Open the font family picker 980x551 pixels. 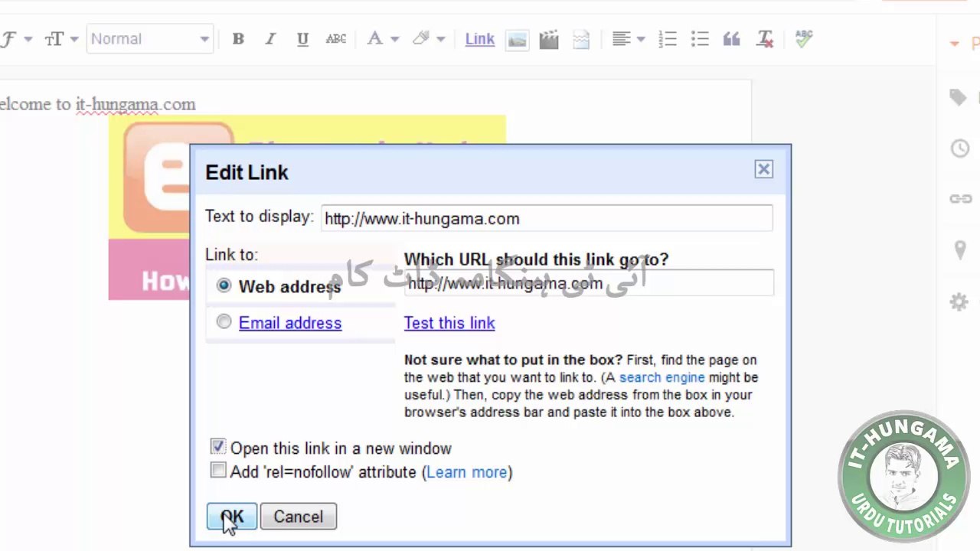15,39
